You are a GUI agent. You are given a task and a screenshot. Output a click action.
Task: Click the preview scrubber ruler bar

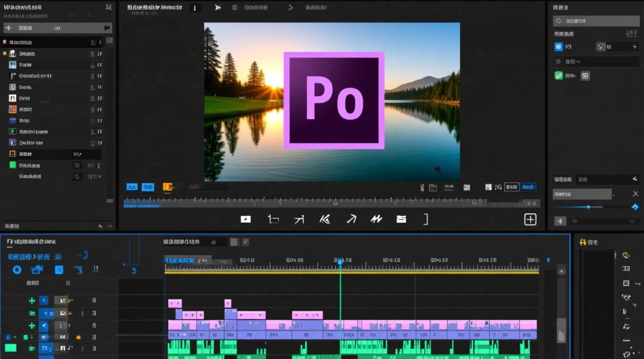tap(332, 203)
